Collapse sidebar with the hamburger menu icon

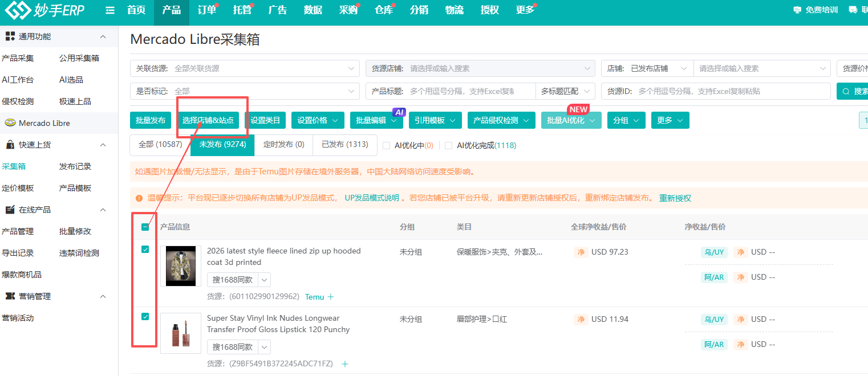pyautogui.click(x=110, y=10)
